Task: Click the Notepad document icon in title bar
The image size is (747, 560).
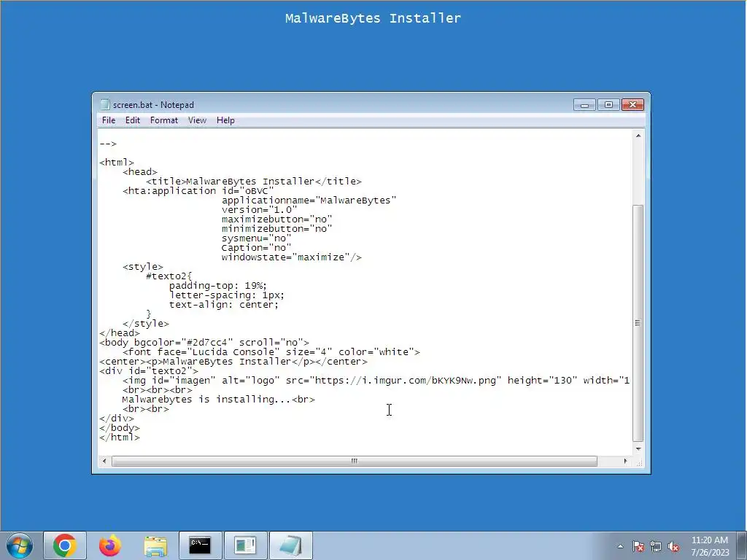Action: click(x=105, y=105)
